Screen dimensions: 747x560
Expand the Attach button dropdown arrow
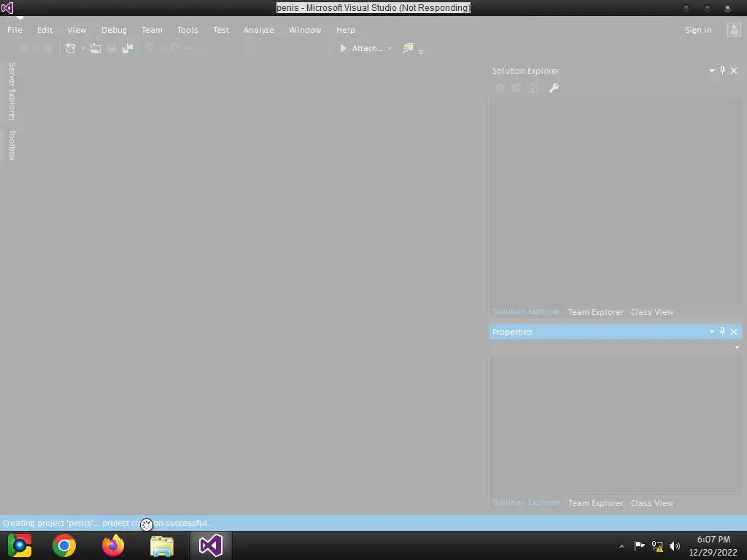click(x=390, y=48)
